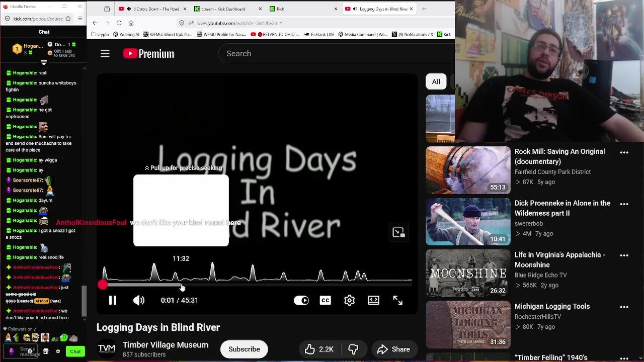Image resolution: width=644 pixels, height=362 pixels.
Task: Click the green Chat send button
Action: 75,351
